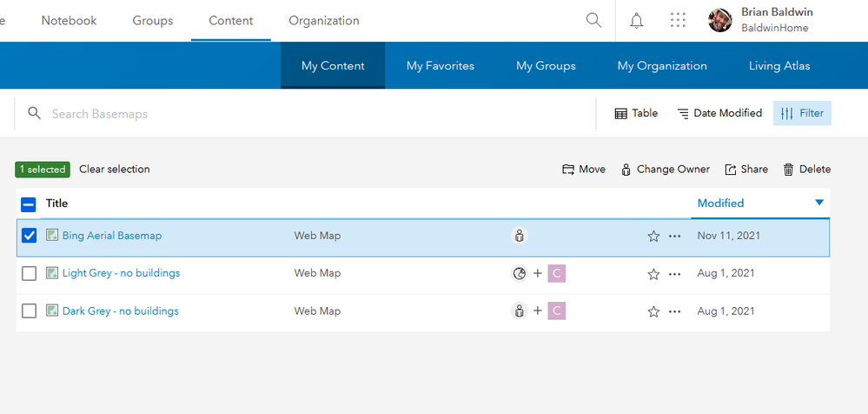The height and width of the screenshot is (414, 868).
Task: Open the Organization menu item
Action: [324, 21]
